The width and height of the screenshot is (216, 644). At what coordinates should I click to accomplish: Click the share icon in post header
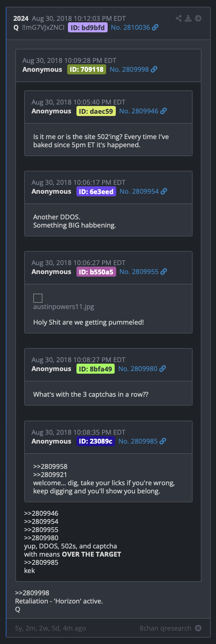click(179, 18)
